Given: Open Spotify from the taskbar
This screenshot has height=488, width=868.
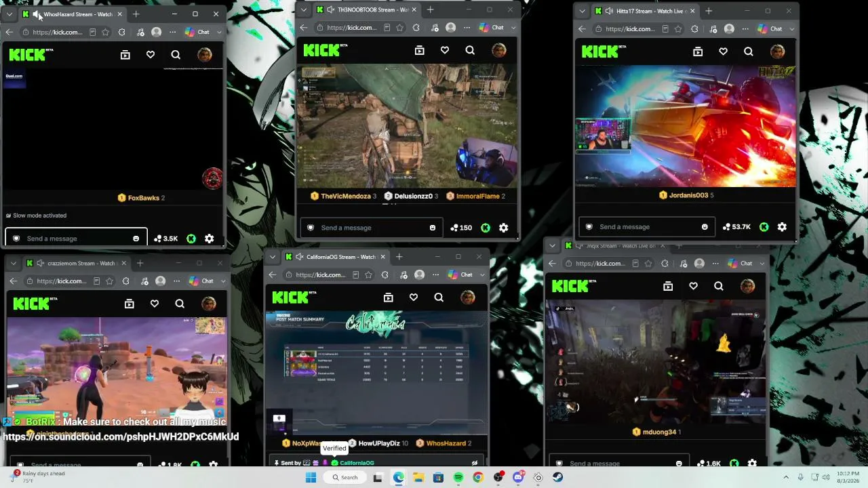Looking at the screenshot, I should pyautogui.click(x=458, y=477).
